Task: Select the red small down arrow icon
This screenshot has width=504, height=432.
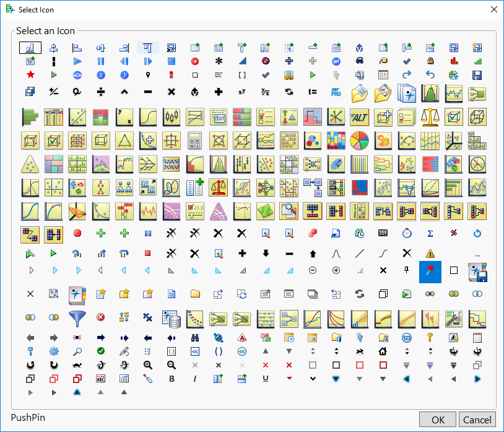Action: pyautogui.click(x=289, y=378)
